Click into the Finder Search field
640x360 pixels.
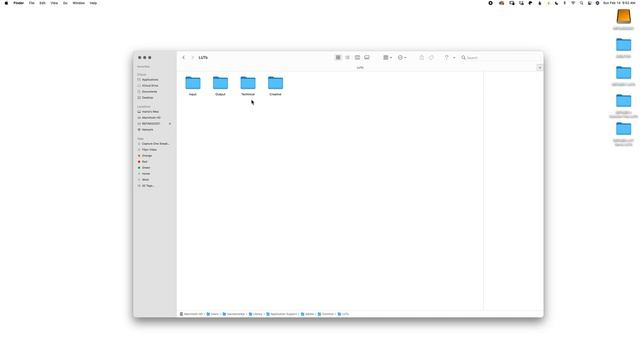(500, 58)
